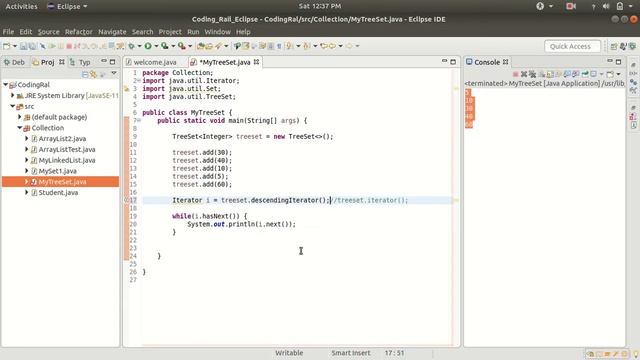Toggle Scroll Lock in Console toolbar
Image resolution: width=640 pixels, height=360 pixels.
coord(550,74)
